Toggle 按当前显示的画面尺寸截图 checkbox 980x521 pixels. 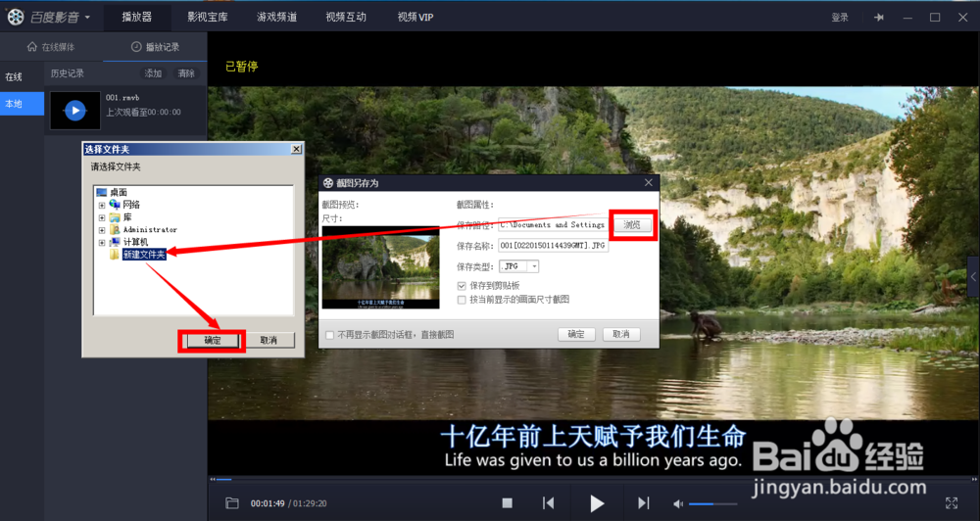(x=462, y=300)
